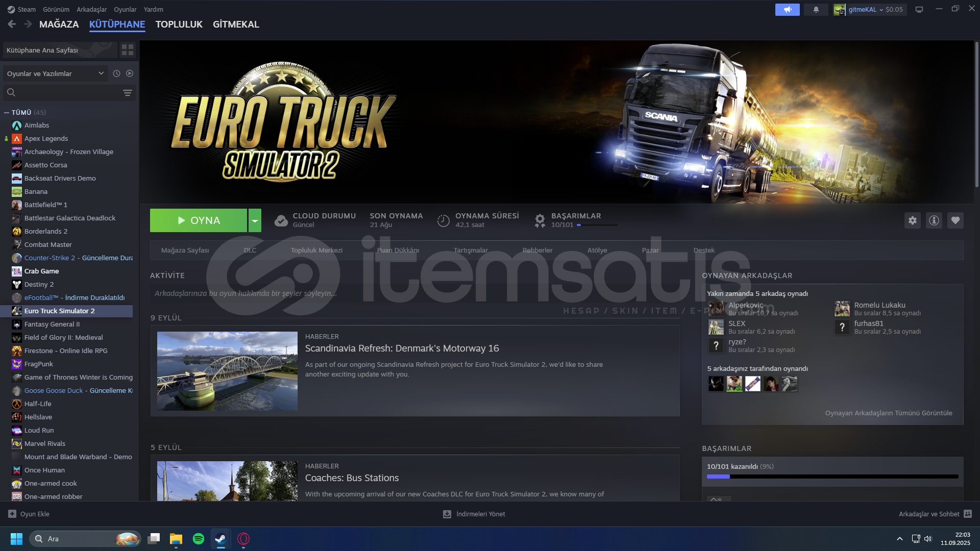Image resolution: width=980 pixels, height=551 pixels.
Task: Show ready-to-play games filter icon
Action: 130,73
